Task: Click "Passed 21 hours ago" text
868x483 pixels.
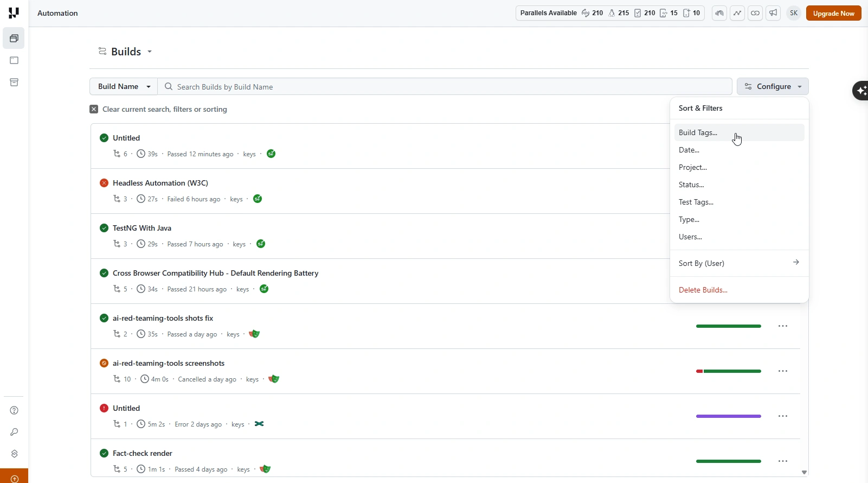Action: pos(197,289)
